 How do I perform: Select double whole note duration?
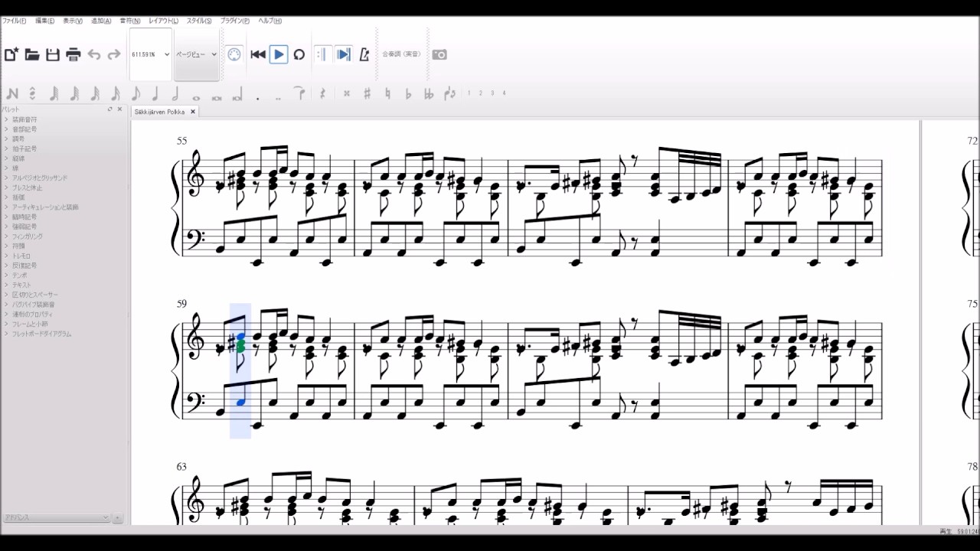pyautogui.click(x=217, y=97)
